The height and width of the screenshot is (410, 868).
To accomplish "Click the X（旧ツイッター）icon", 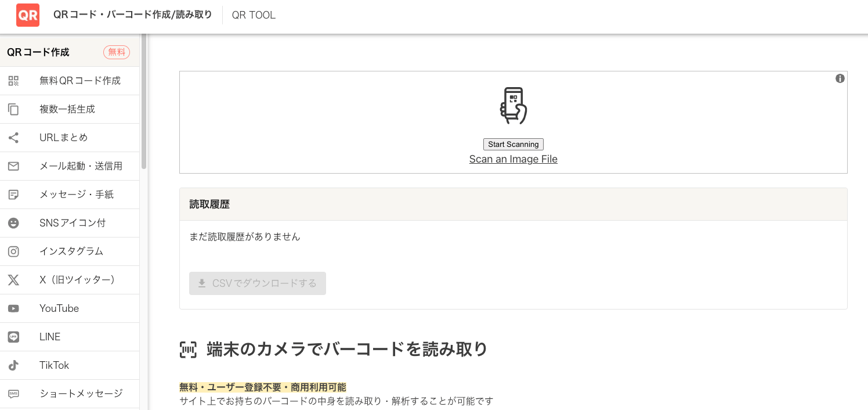I will tap(13, 280).
